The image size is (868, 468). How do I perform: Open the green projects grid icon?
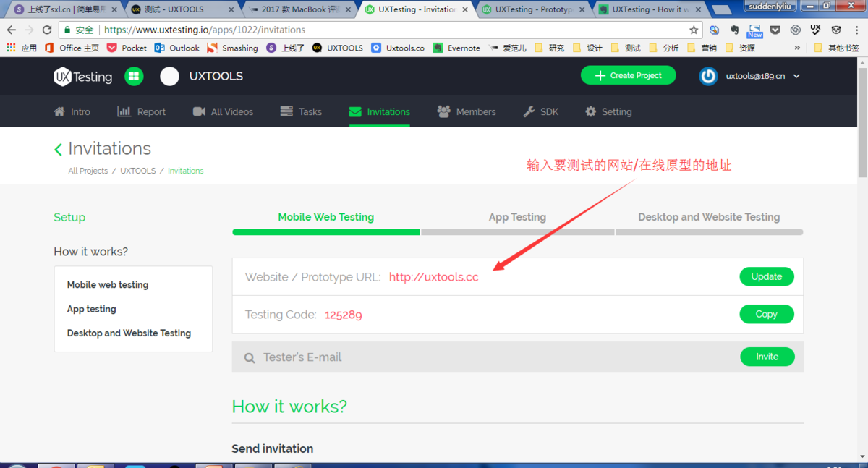(x=134, y=76)
